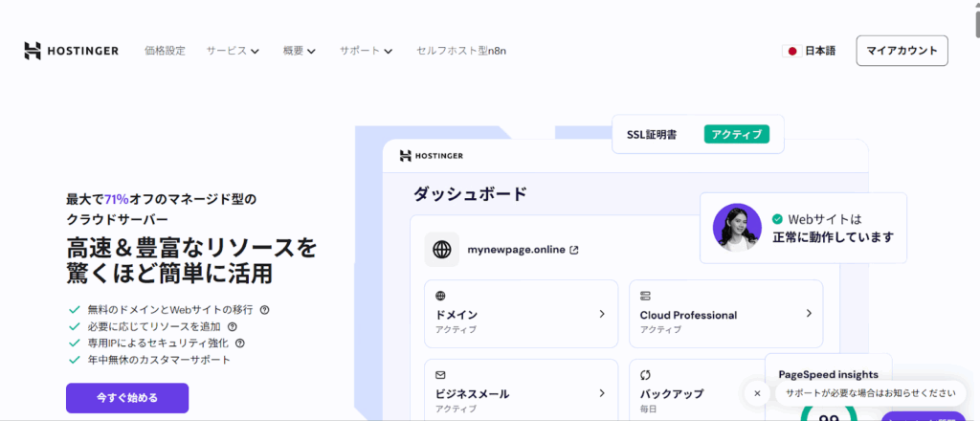Viewport: 980px width, 421px height.
Task: Click globe icon in ドメイン card
Action: tap(440, 296)
